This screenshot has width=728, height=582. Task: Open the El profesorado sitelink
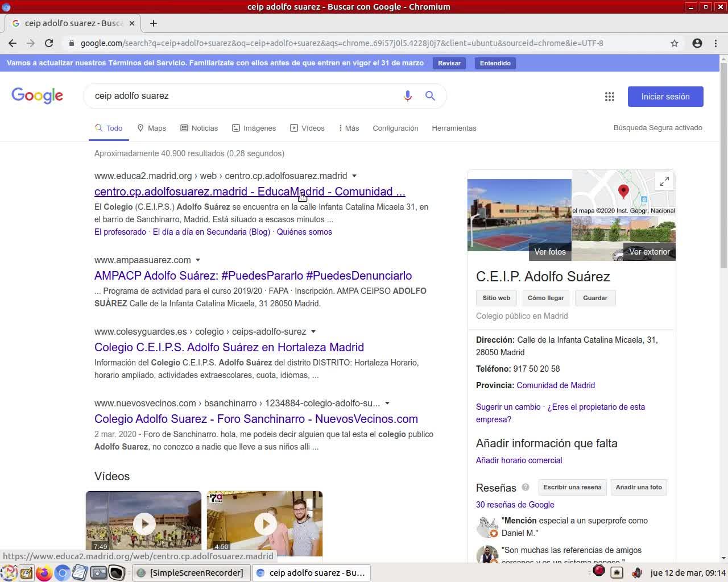[x=120, y=232]
